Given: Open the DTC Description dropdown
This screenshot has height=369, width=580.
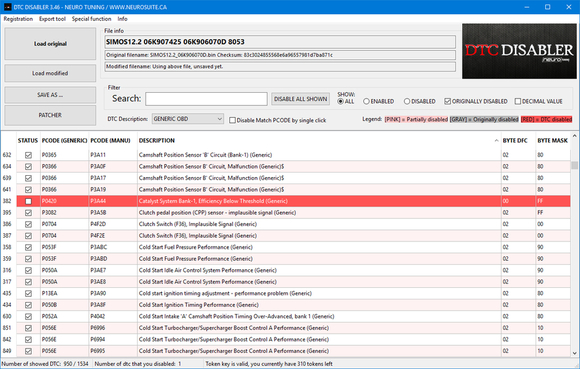Looking at the screenshot, I should click(x=188, y=119).
